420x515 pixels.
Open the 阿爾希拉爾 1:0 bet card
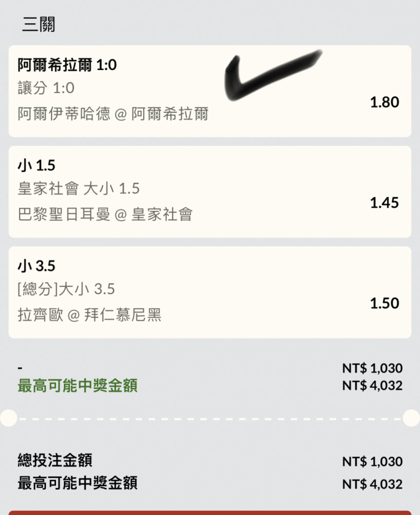tap(210, 91)
